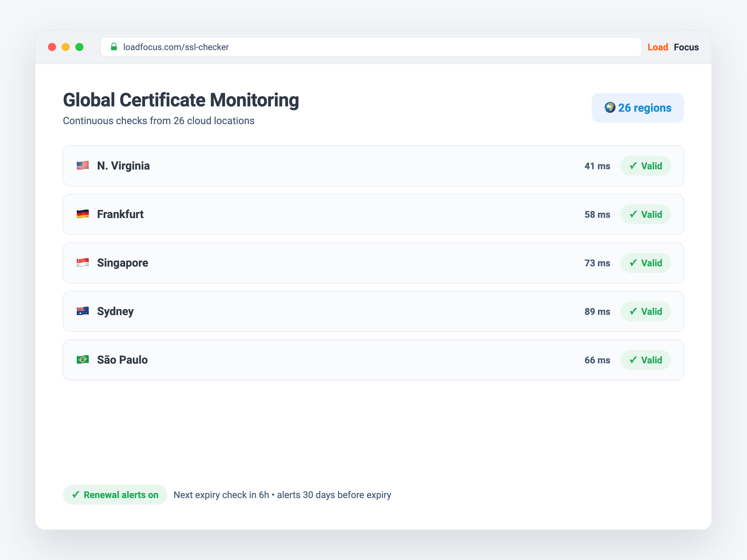Click the checkmark in Frankfurt's Valid badge
This screenshot has width=747, height=560.
[633, 214]
